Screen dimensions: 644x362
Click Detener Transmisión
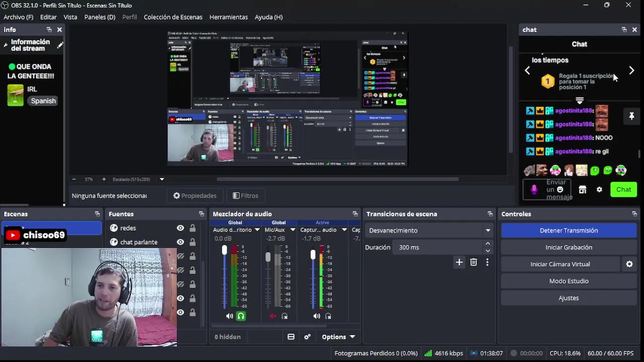coord(569,230)
